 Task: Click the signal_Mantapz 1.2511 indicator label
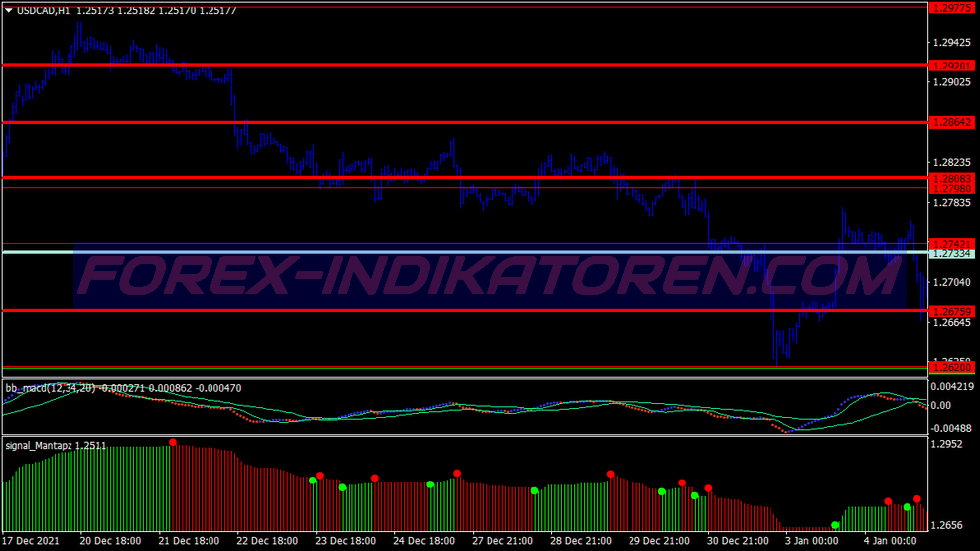[x=56, y=446]
